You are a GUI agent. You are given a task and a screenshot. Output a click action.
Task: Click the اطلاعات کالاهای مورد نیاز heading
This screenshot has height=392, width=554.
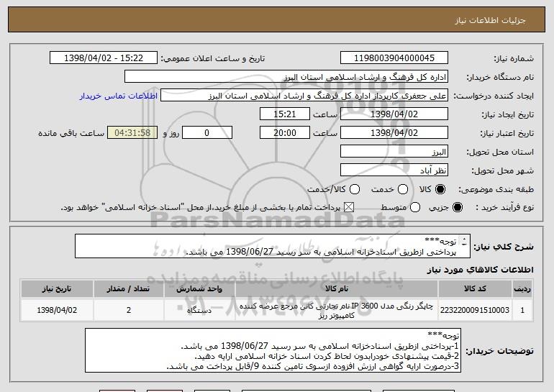(480, 270)
